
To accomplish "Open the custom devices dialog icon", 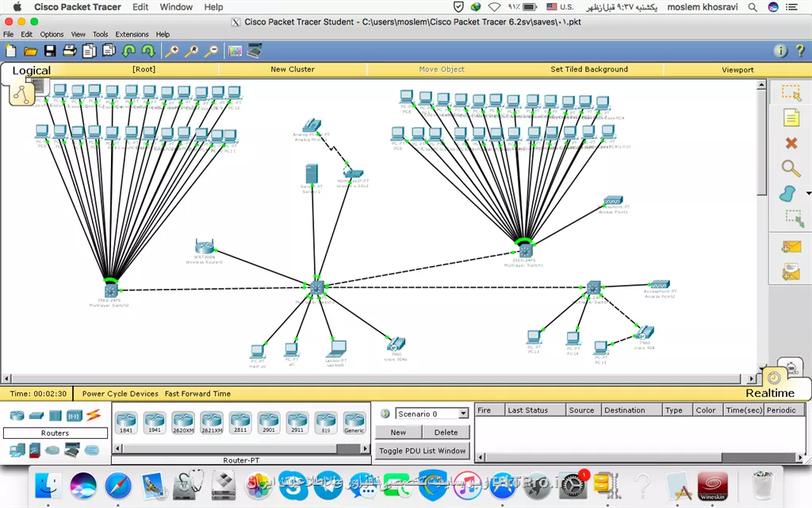I will (x=255, y=50).
